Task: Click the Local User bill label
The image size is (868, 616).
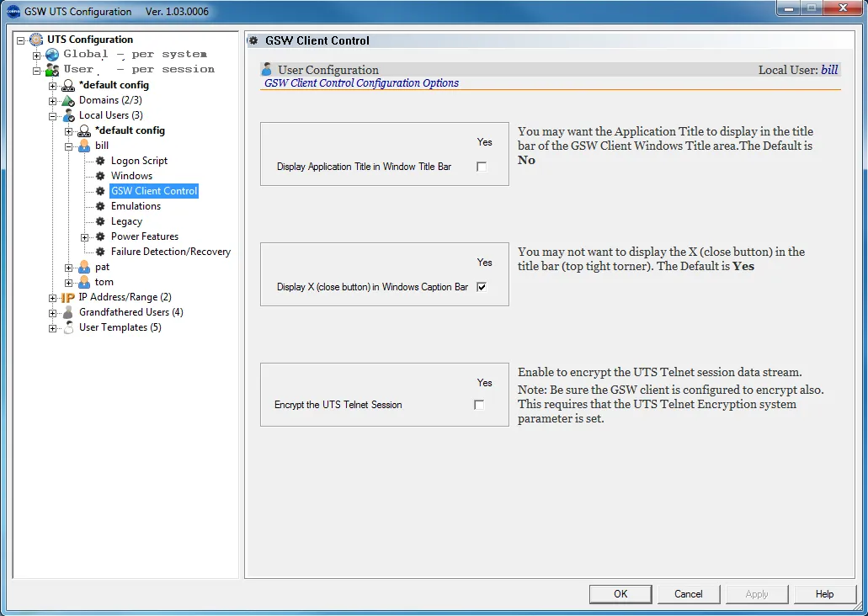Action: click(797, 70)
